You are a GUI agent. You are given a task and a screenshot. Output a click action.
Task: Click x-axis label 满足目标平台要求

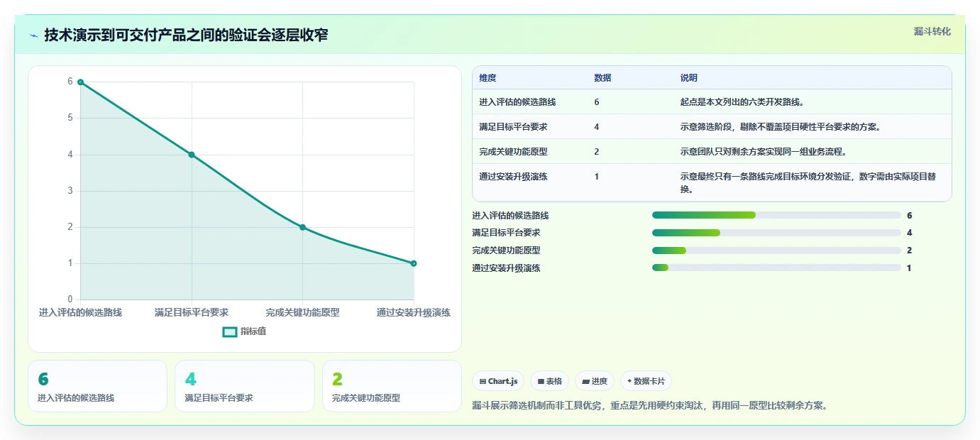pos(192,312)
